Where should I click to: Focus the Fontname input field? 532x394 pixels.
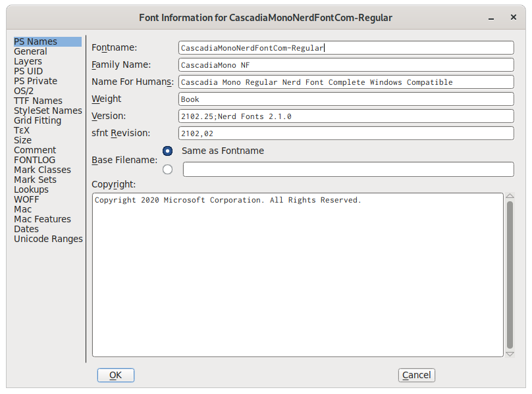pos(346,48)
